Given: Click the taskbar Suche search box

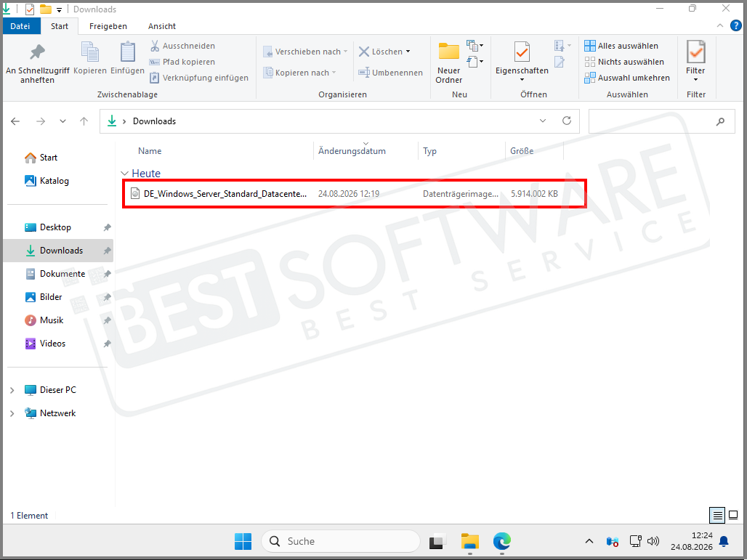Looking at the screenshot, I should click(x=340, y=541).
